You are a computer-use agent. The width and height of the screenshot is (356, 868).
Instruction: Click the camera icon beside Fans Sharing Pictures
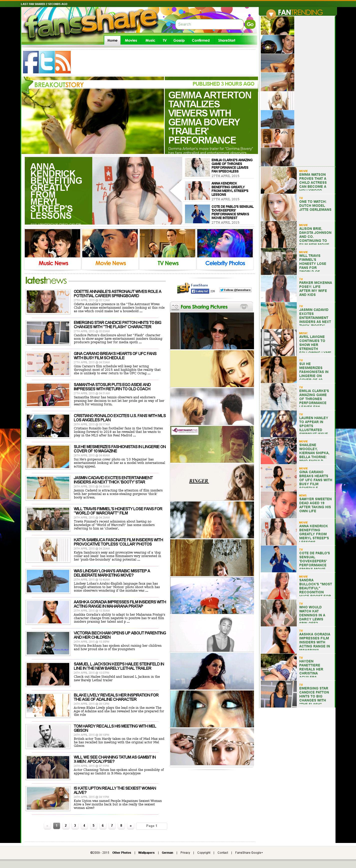(x=175, y=307)
